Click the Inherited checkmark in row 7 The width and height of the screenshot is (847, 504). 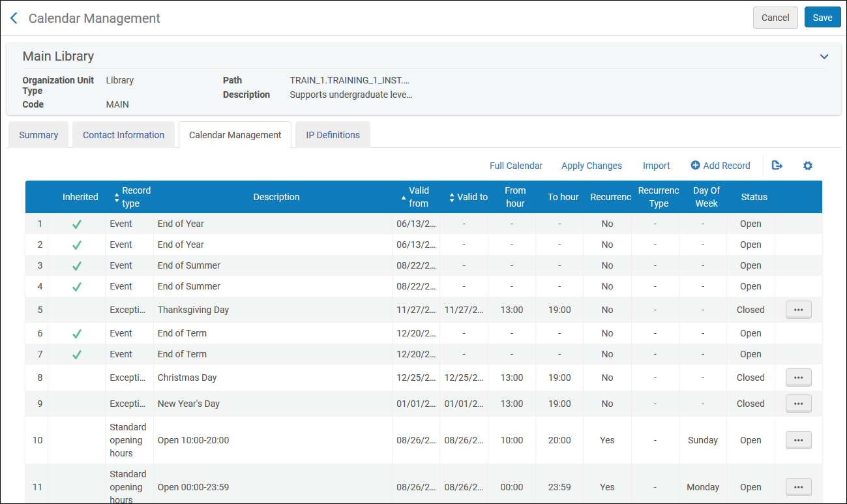(76, 354)
